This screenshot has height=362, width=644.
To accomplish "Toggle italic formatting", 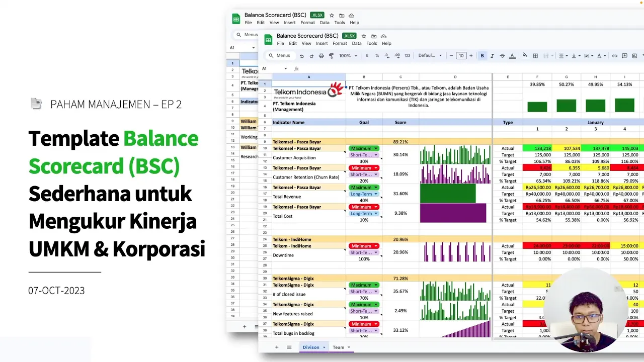I will [x=492, y=56].
